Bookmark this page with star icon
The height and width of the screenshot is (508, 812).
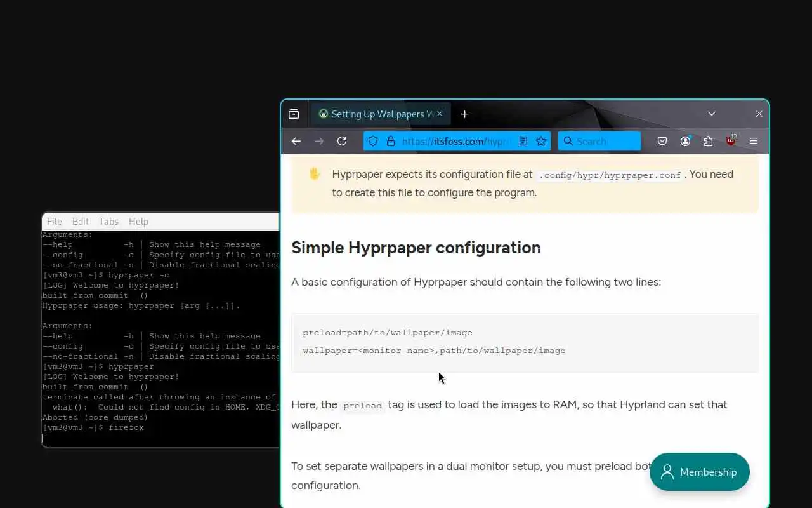[x=541, y=141]
